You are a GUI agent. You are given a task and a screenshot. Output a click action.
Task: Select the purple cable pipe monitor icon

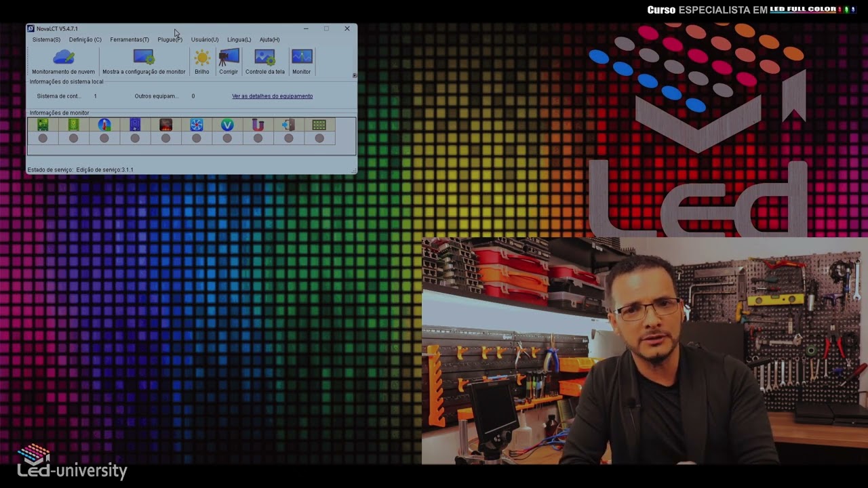tap(258, 125)
